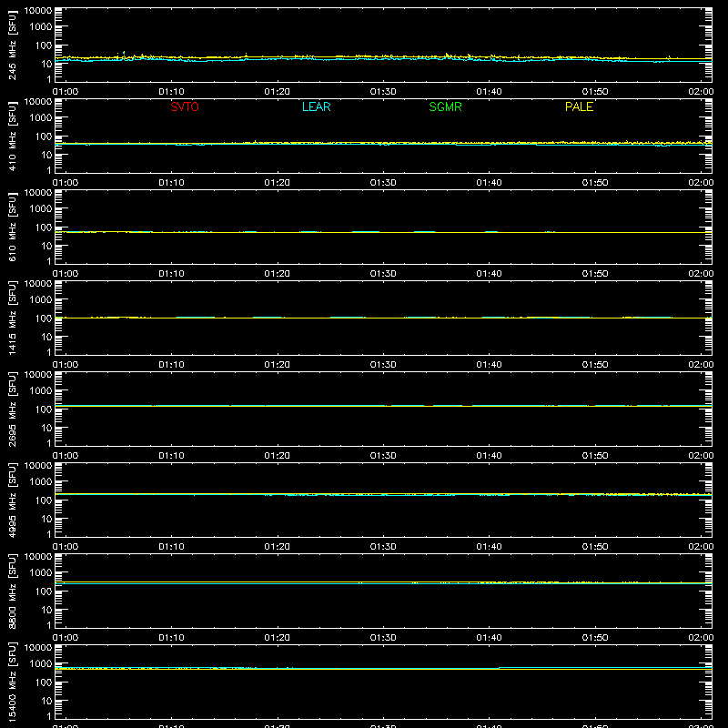Click 01:30 time label under 245 MHz plot
This screenshot has width=728, height=728.
coord(383,92)
